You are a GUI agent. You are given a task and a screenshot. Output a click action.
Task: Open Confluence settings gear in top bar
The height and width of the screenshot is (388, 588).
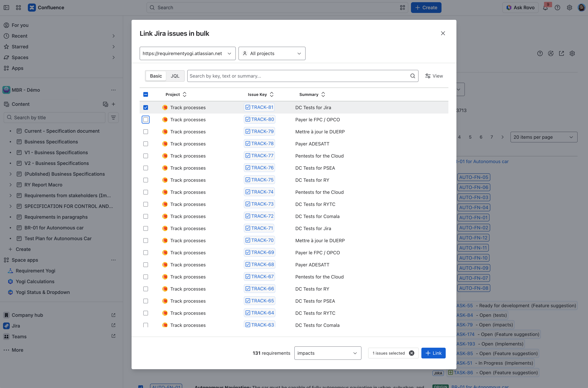570,7
